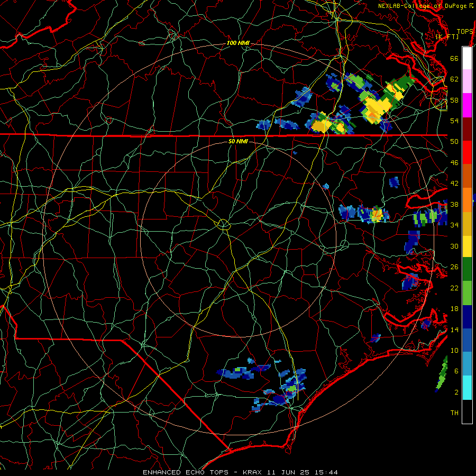This screenshot has width=476, height=476.
Task: Select the magenta color block in the legend
Action: pos(467,105)
